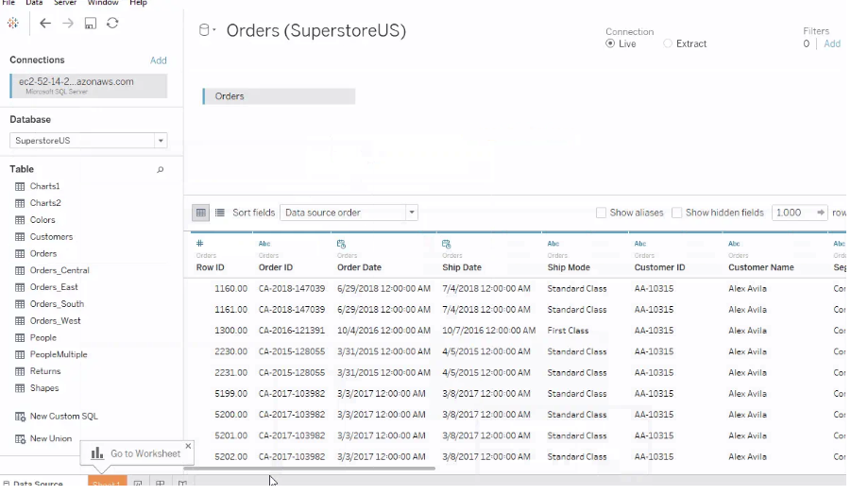Select the Customers table
Screen dimensions: 868x495
[x=51, y=237]
